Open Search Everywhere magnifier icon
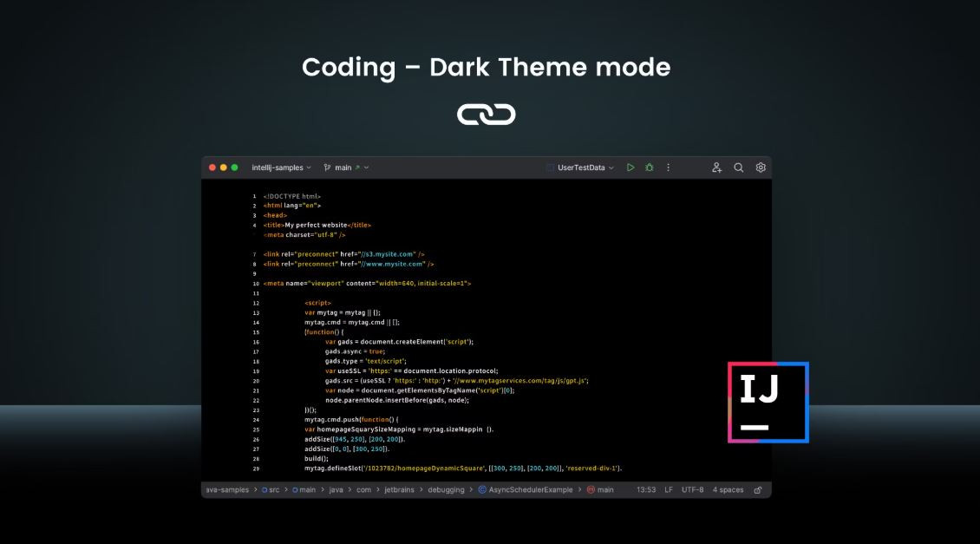The image size is (980, 544). click(x=739, y=167)
